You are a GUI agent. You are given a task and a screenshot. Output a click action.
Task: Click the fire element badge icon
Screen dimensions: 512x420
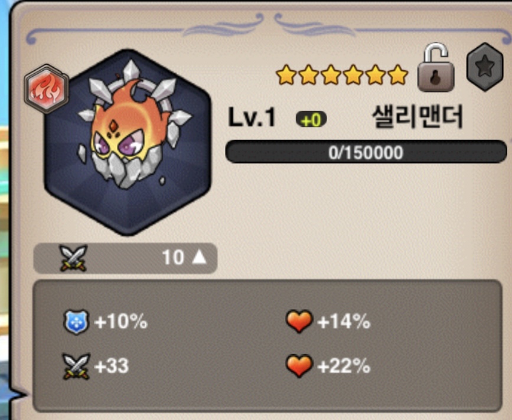tap(47, 89)
